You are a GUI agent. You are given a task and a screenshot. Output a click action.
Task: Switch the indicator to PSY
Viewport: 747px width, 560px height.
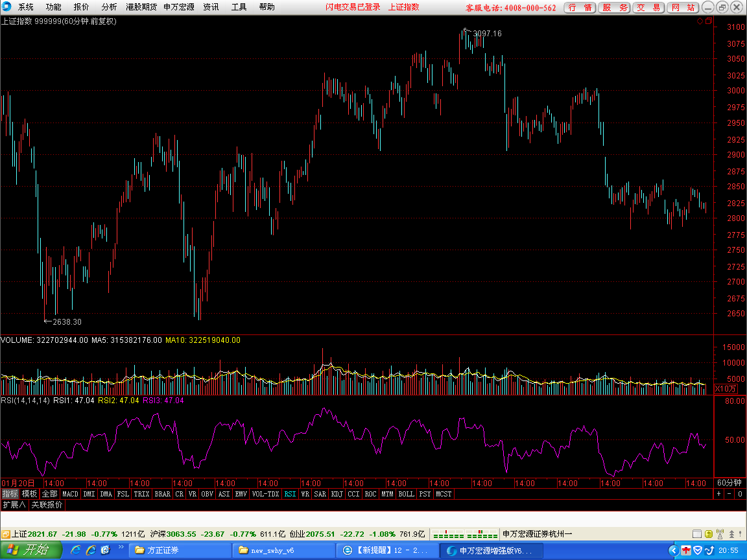[x=425, y=494]
